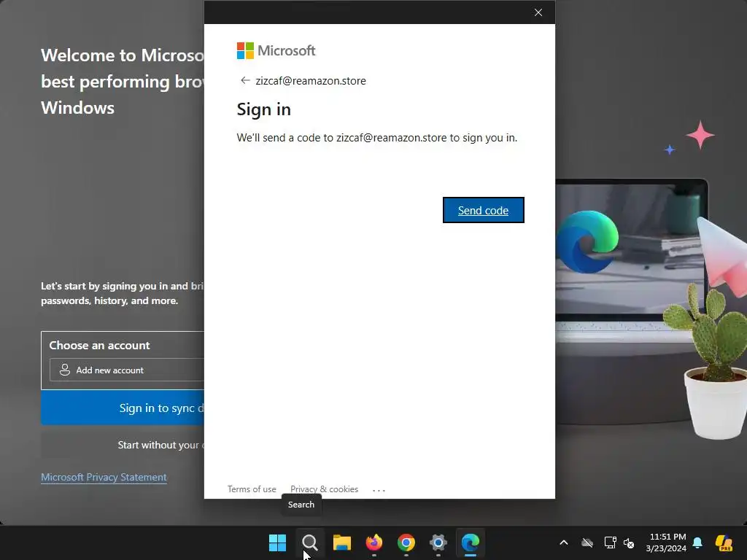Open network status tray icon

click(610, 542)
